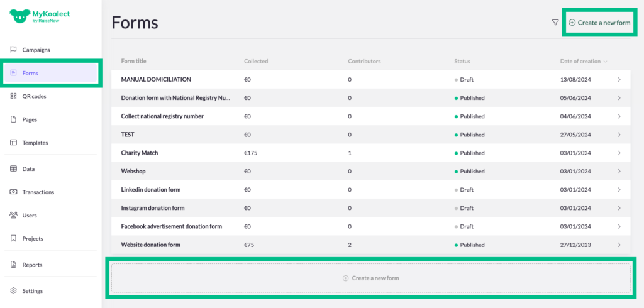Open Reports from the sidebar
The image size is (644, 308).
point(32,265)
